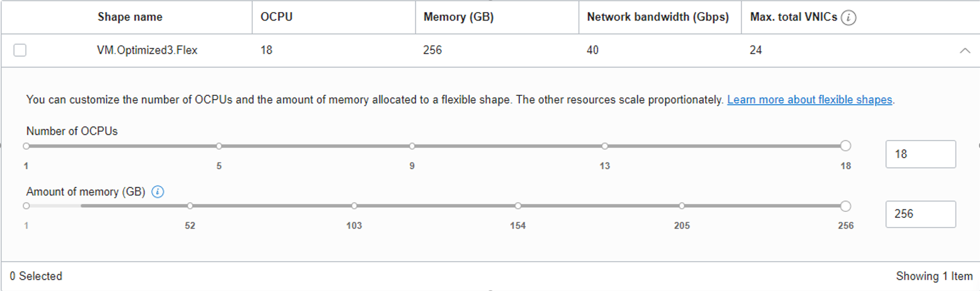
Task: Click the Network bandwidth (Gbps) column header
Action: pyautogui.click(x=657, y=17)
